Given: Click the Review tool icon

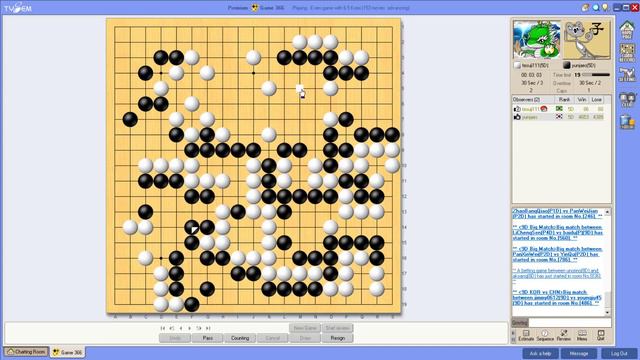Looking at the screenshot, I should [x=564, y=336].
